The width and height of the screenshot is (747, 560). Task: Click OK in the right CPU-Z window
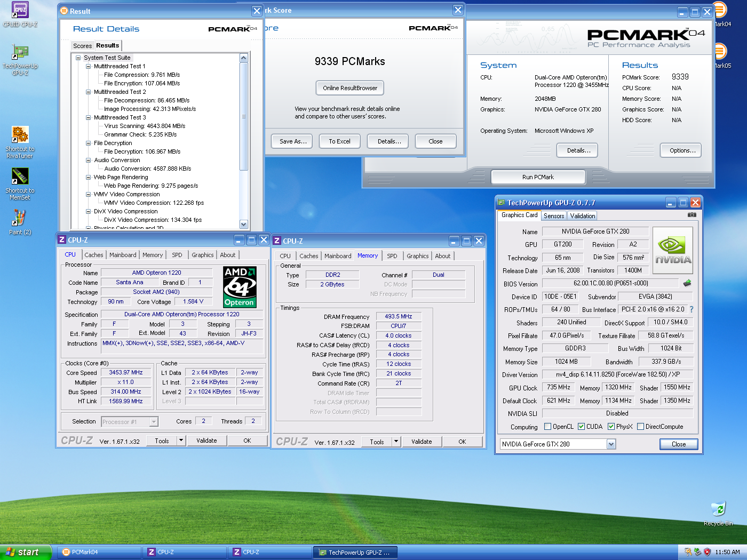coord(462,442)
